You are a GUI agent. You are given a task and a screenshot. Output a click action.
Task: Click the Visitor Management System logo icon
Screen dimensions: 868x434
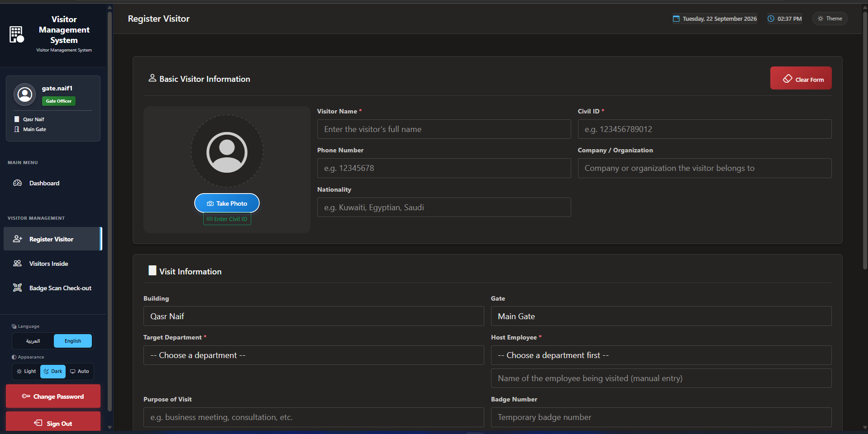click(17, 34)
